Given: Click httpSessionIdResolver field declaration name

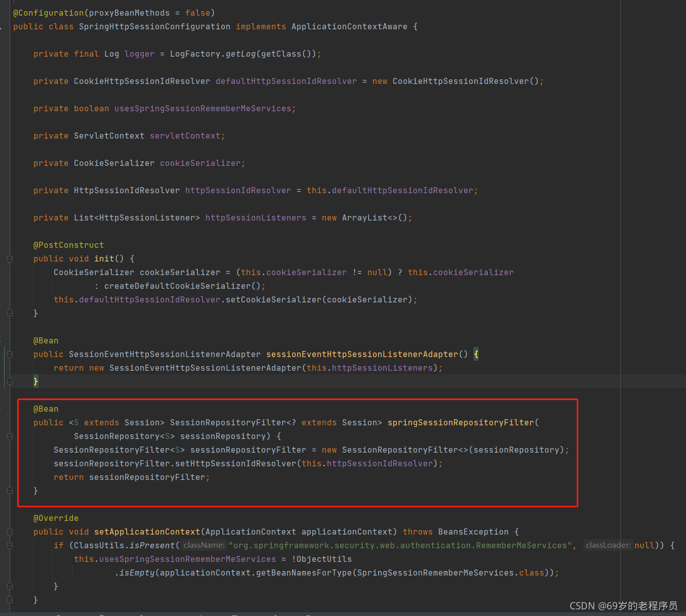Looking at the screenshot, I should pyautogui.click(x=238, y=191).
